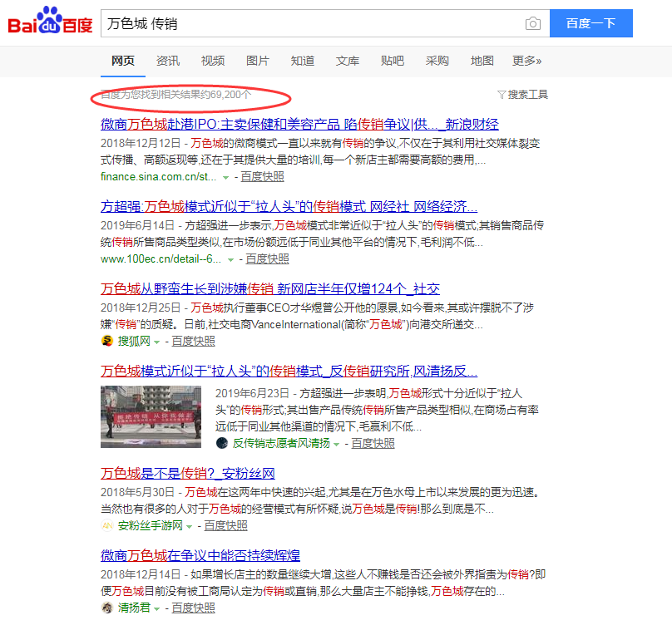This screenshot has width=672, height=630.
Task: Click the Sohu site icon
Action: click(106, 341)
